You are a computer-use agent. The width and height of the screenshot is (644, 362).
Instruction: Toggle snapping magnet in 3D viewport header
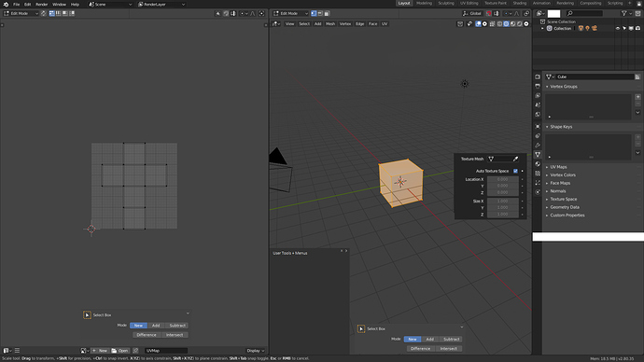pyautogui.click(x=489, y=13)
